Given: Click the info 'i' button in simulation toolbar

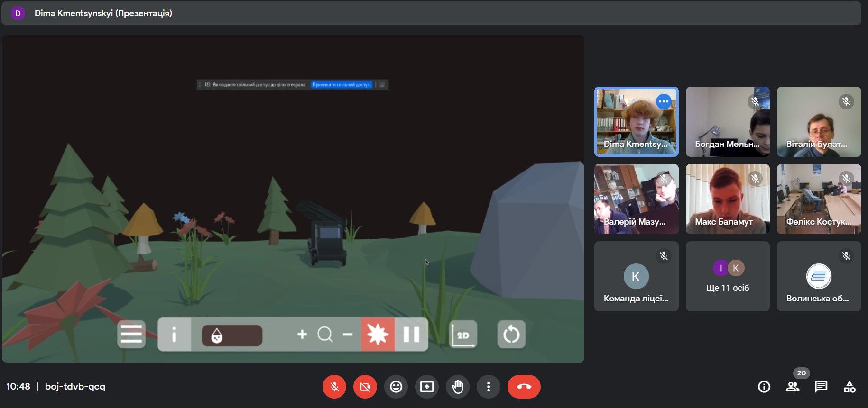Looking at the screenshot, I should 174,335.
